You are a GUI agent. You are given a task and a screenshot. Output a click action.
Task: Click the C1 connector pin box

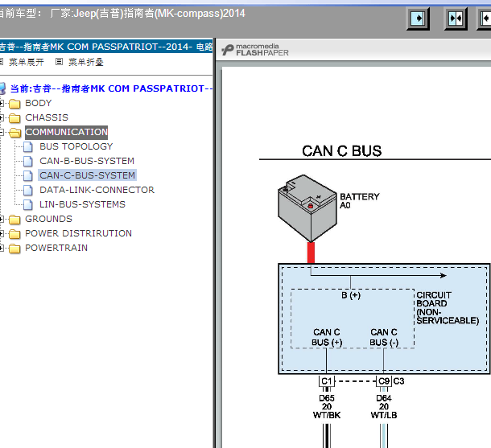[327, 381]
